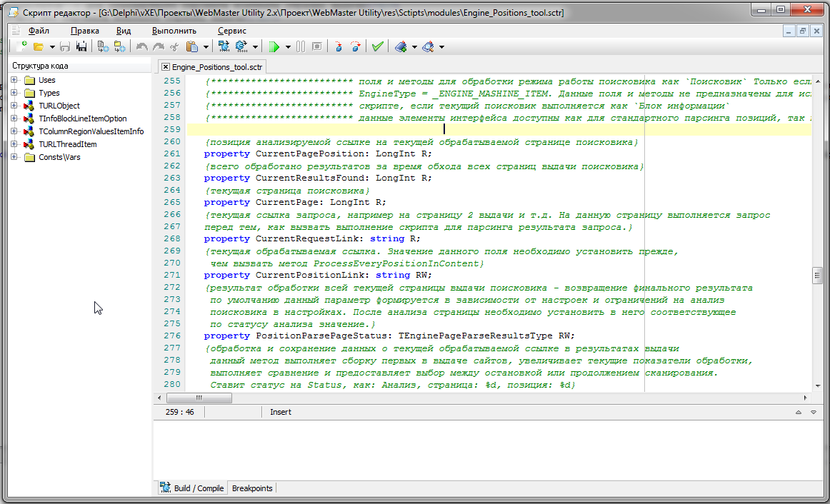
Task: Expand the TURLThreadItem tree node
Action: (14, 144)
